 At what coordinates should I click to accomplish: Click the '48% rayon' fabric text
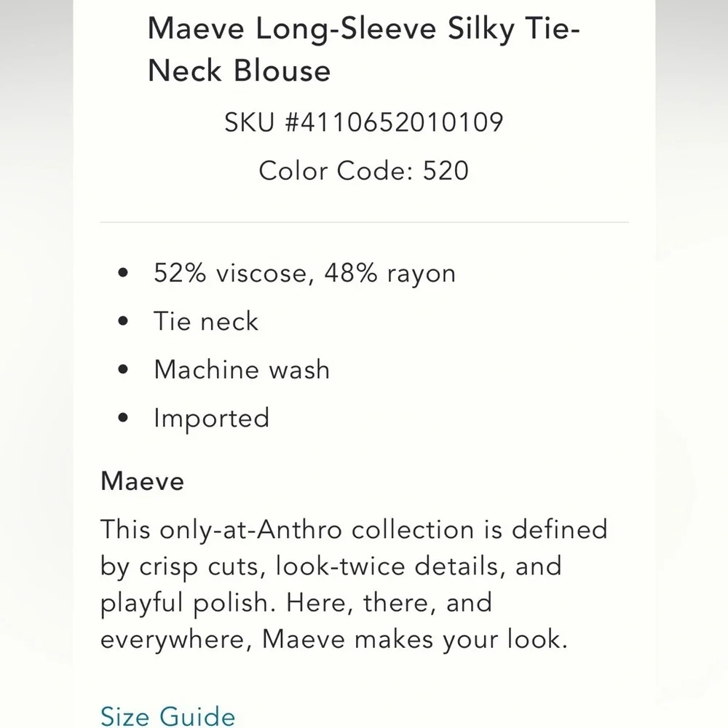(x=390, y=273)
